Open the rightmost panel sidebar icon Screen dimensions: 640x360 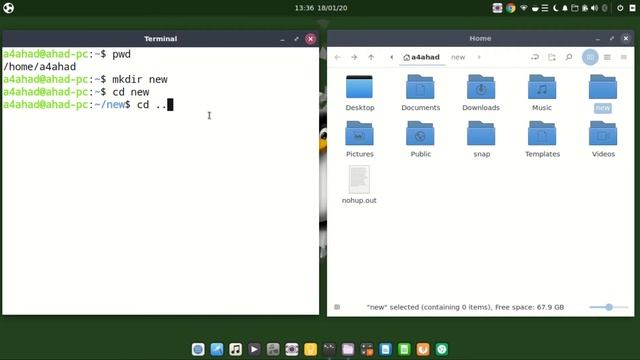pyautogui.click(x=633, y=8)
